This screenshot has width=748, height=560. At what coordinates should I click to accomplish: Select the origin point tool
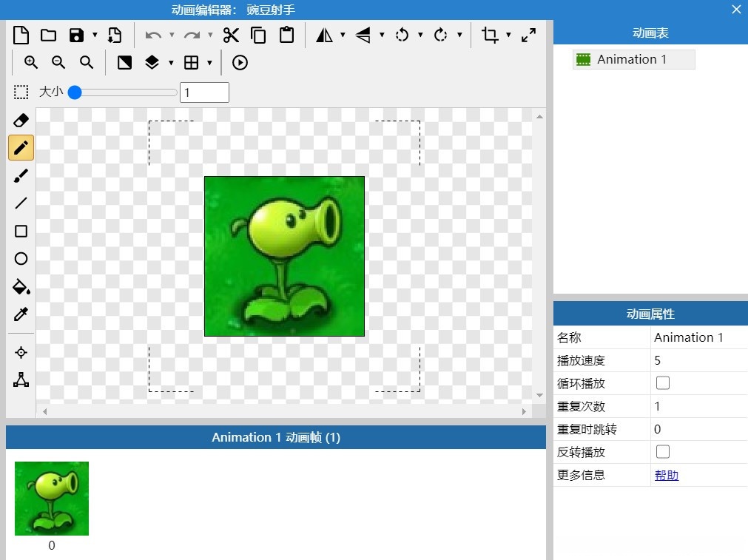(x=21, y=353)
